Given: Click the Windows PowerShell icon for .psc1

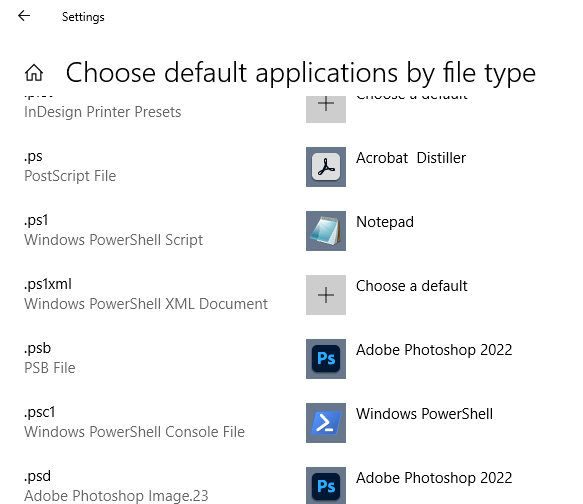Looking at the screenshot, I should tap(326, 423).
